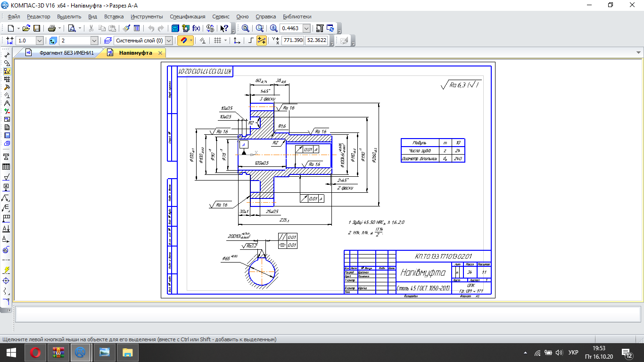Image resolution: width=644 pixels, height=362 pixels.
Task: Toggle the grid display button
Action: (217, 41)
